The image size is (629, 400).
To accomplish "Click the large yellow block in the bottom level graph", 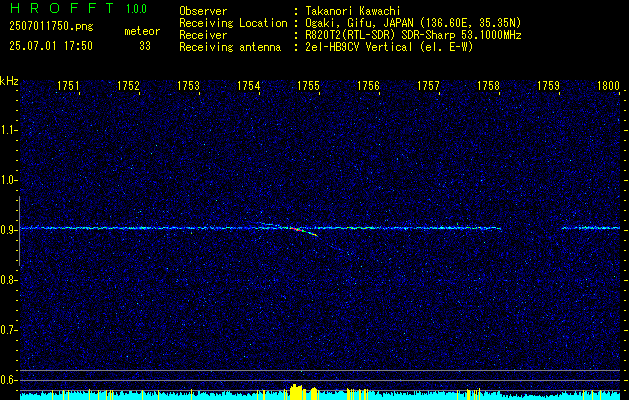I will coord(296,392).
